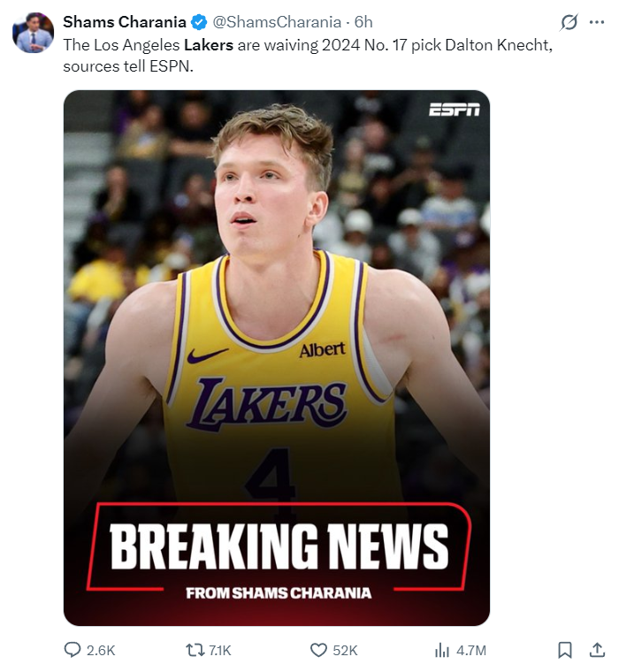Click the bolded Lakers keyword
The width and height of the screenshot is (619, 672).
(209, 44)
